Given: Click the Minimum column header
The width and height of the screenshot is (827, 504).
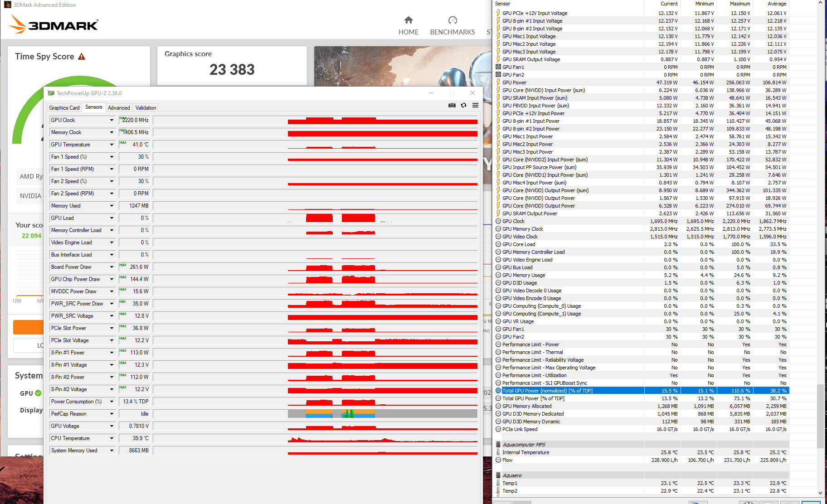Looking at the screenshot, I should point(698,4).
